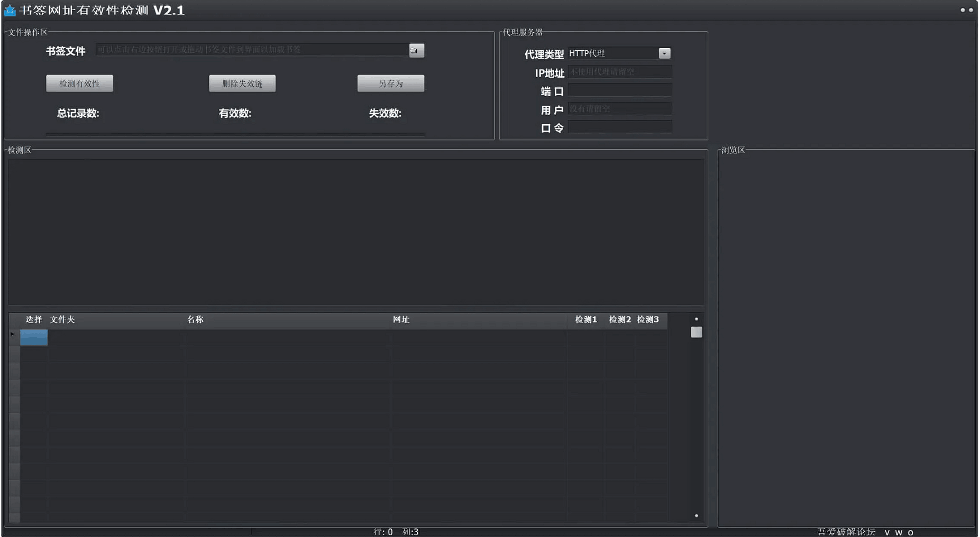
Task: Click the 检测1 column header
Action: [x=585, y=319]
